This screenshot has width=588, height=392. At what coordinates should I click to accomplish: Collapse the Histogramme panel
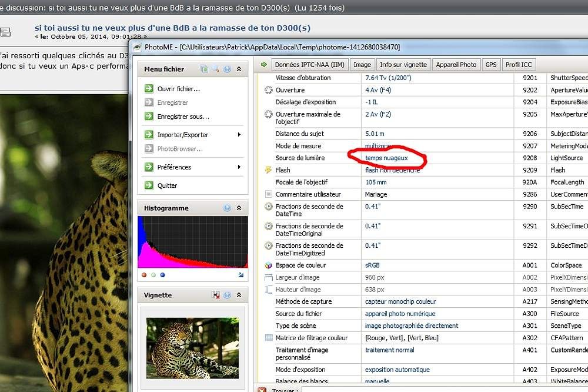[x=239, y=208]
